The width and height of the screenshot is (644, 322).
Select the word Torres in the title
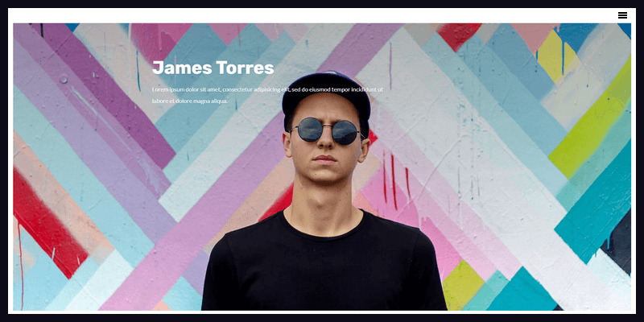tap(245, 68)
